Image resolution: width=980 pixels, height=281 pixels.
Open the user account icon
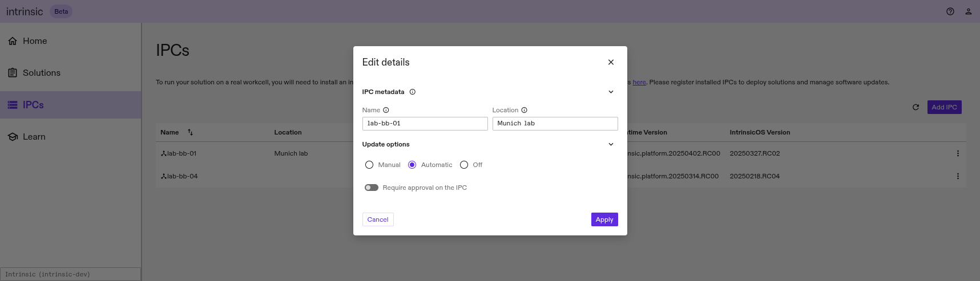(x=969, y=11)
